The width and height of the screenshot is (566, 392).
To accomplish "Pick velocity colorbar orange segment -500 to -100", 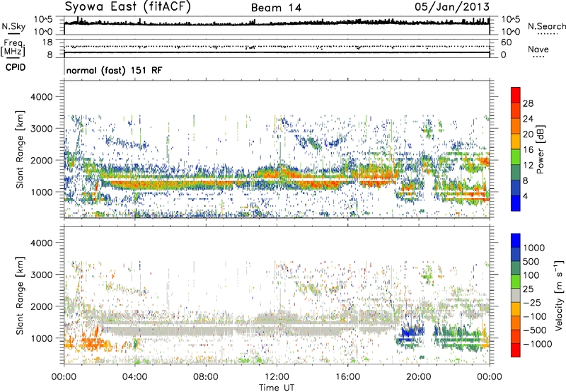I will click(x=516, y=323).
